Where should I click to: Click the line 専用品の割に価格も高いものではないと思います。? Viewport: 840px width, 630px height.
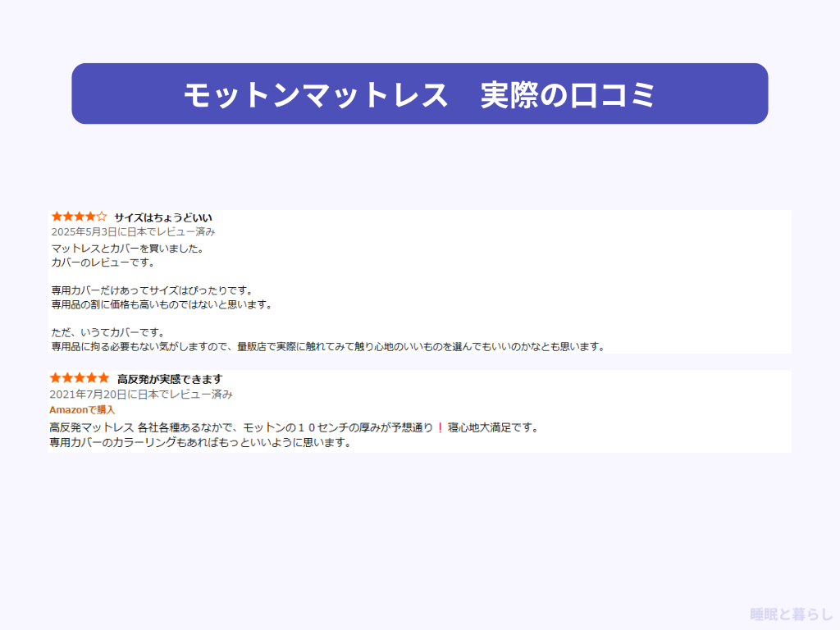pyautogui.click(x=162, y=304)
